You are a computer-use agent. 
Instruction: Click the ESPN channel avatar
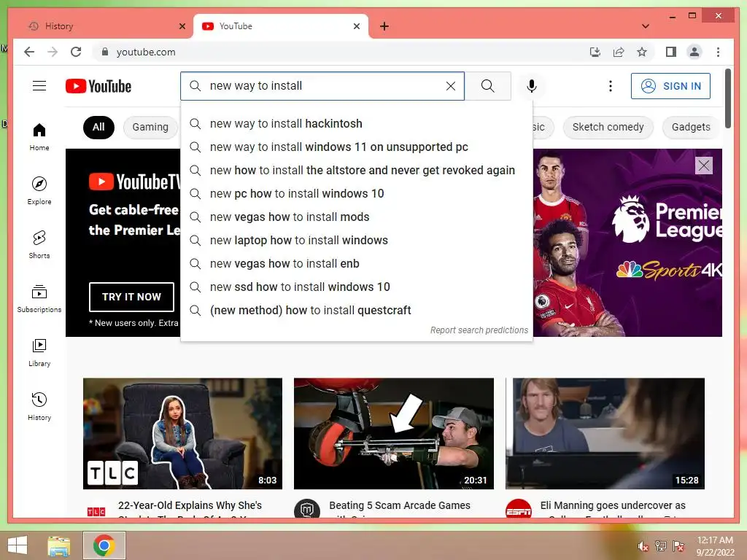(x=519, y=510)
